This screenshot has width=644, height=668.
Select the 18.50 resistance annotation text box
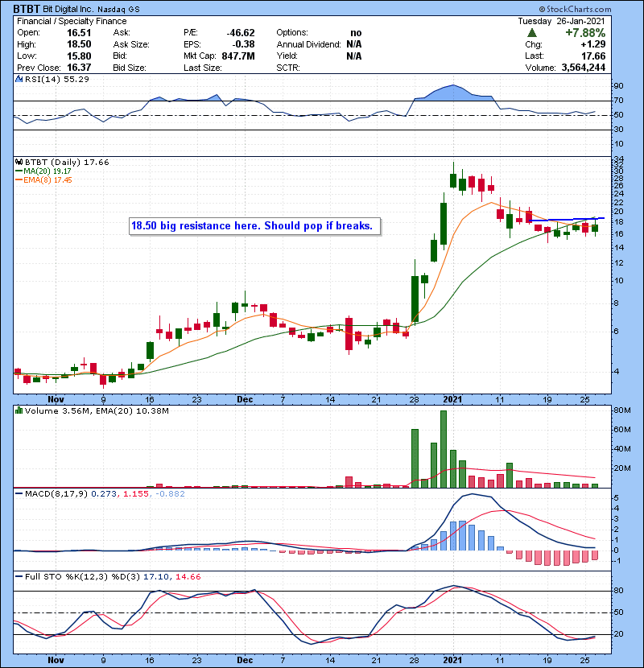coord(252,226)
